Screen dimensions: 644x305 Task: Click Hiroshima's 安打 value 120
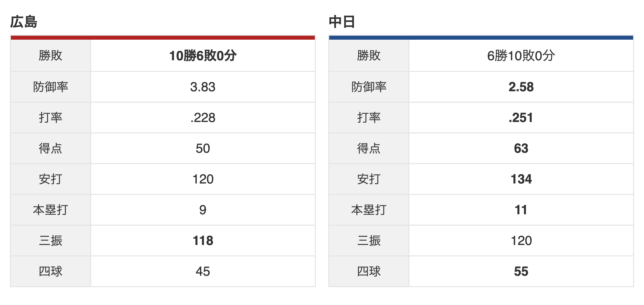tap(203, 179)
